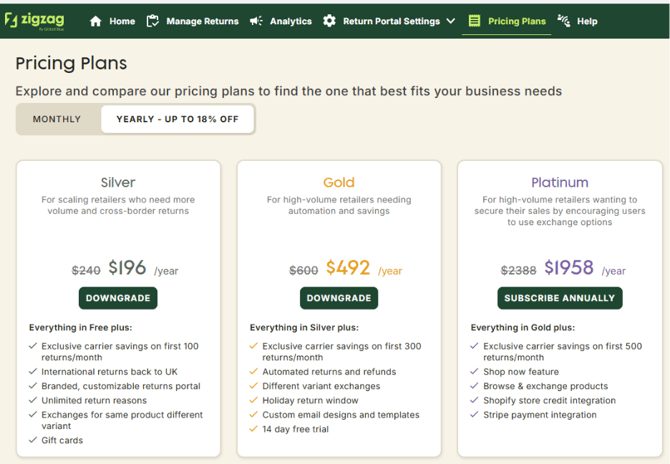
Task: Click the Help icon in navbar
Action: pyautogui.click(x=564, y=21)
